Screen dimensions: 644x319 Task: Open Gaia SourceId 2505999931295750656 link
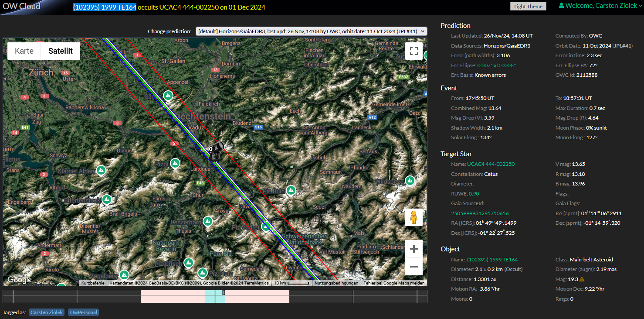[x=480, y=213]
